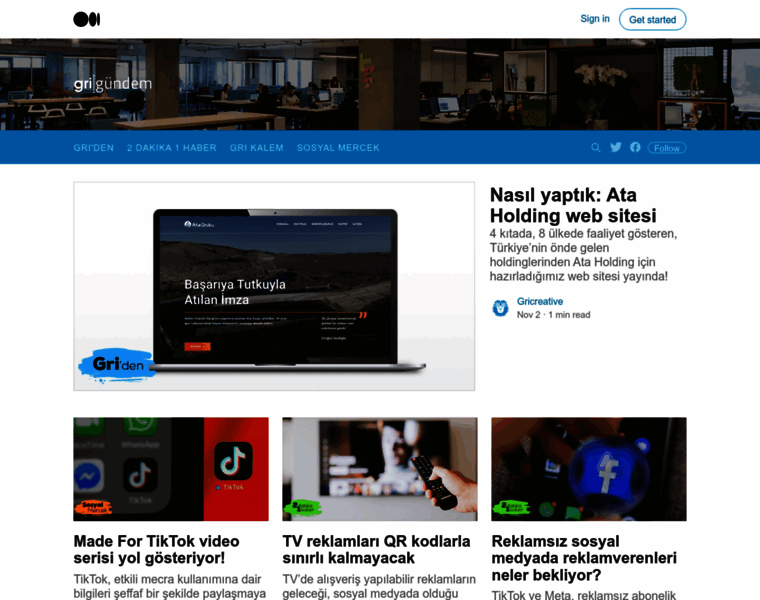Open the TV remote article thumbnail
The width and height of the screenshot is (760, 600).
click(380, 469)
